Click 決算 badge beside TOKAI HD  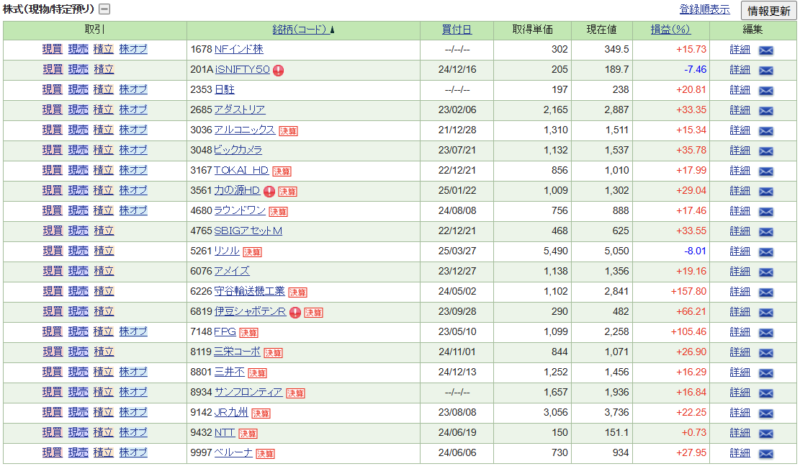coord(282,171)
